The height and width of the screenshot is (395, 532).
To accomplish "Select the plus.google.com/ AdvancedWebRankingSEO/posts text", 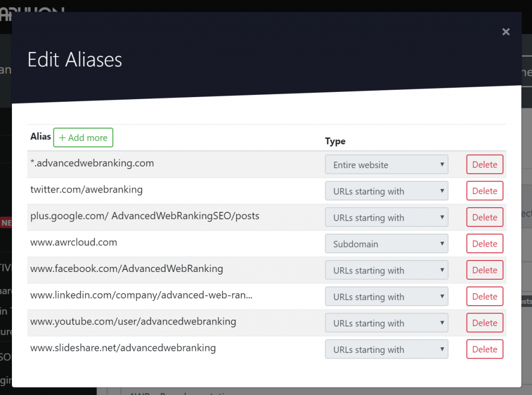I will [144, 216].
